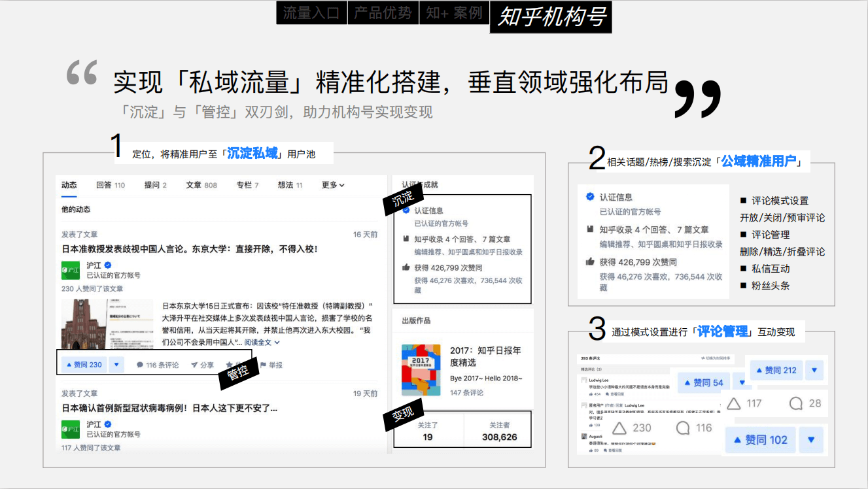
Task: Open the 提问 2 profile tab
Action: coord(156,185)
